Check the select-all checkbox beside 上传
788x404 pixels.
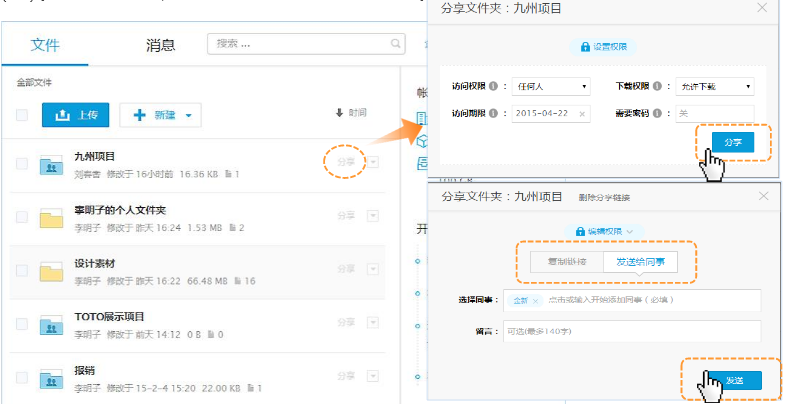(x=21, y=115)
